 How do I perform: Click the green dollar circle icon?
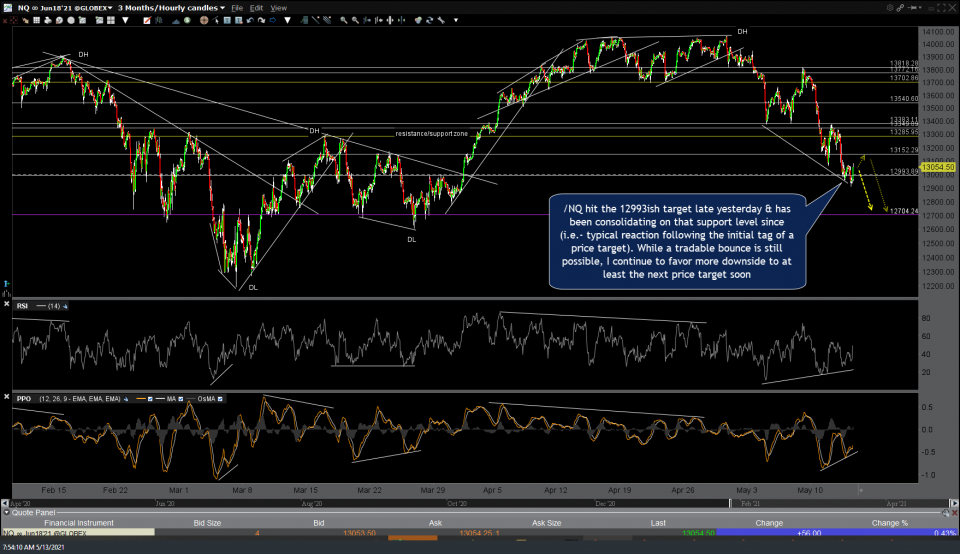tap(187, 20)
